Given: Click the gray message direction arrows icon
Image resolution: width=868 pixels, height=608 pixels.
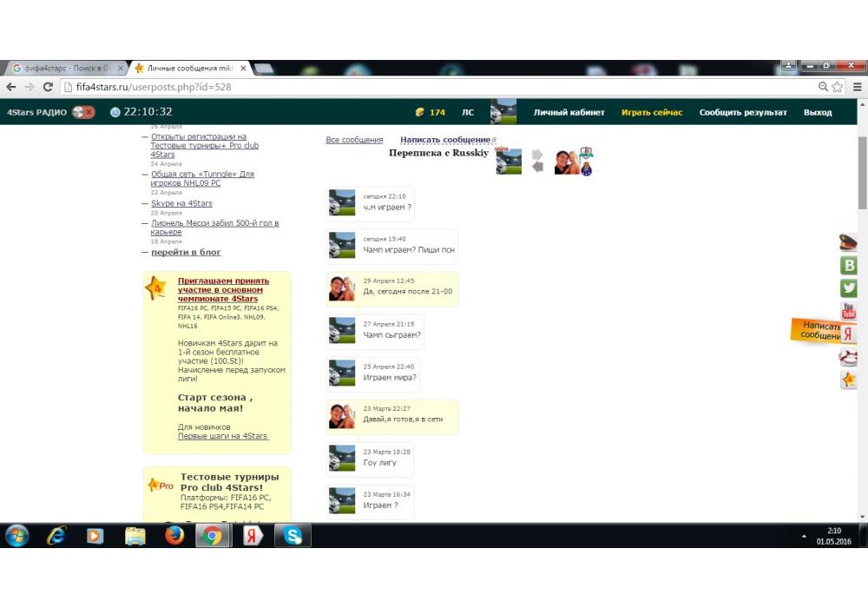Looking at the screenshot, I should [537, 161].
